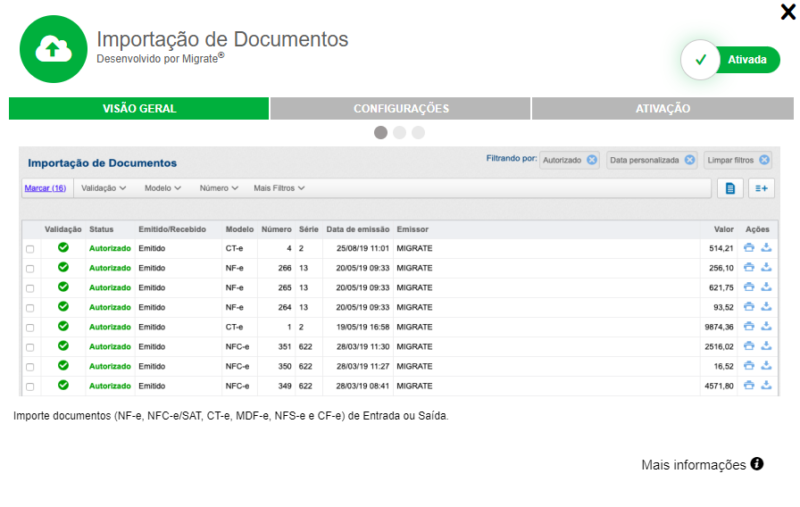Click the date 25/08/19 11:01
Screen dimensions: 800x507
coord(362,248)
